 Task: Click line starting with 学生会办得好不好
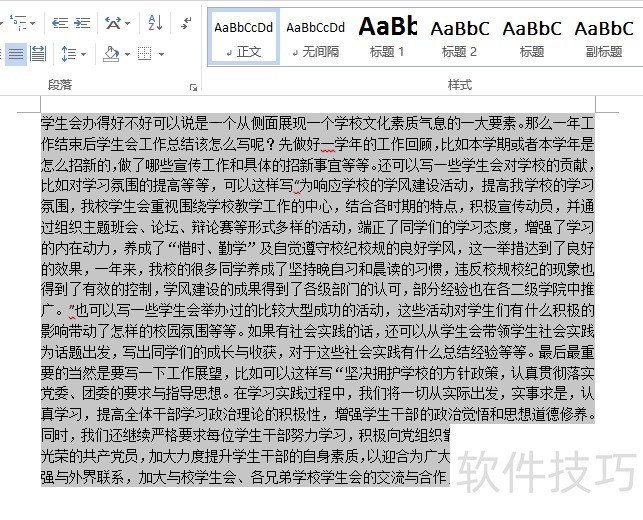point(317,123)
